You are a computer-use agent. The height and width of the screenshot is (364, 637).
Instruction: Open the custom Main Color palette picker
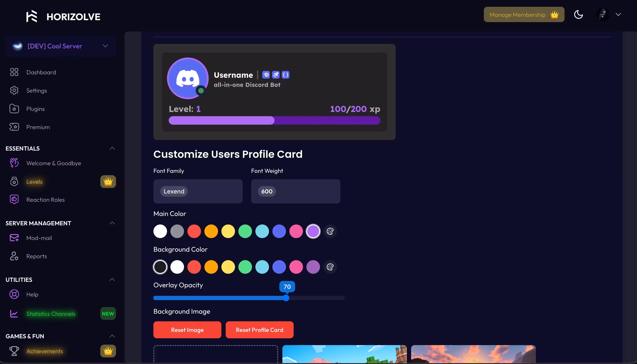pyautogui.click(x=330, y=231)
